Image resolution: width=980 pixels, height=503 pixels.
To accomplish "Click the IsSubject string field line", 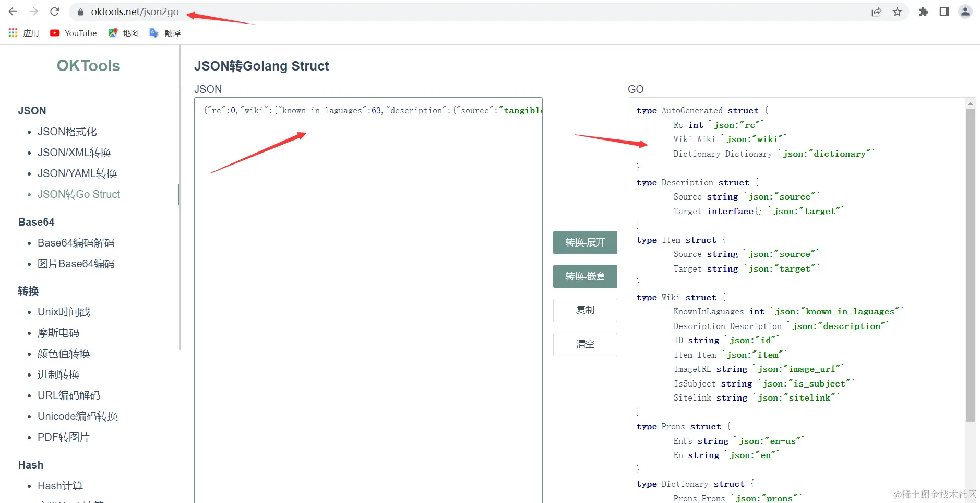I will click(763, 384).
